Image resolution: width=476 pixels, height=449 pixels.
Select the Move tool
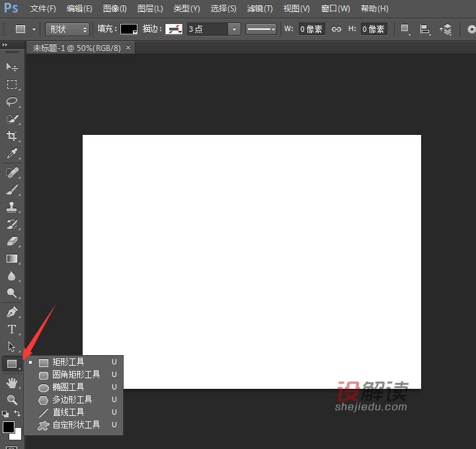[x=12, y=67]
